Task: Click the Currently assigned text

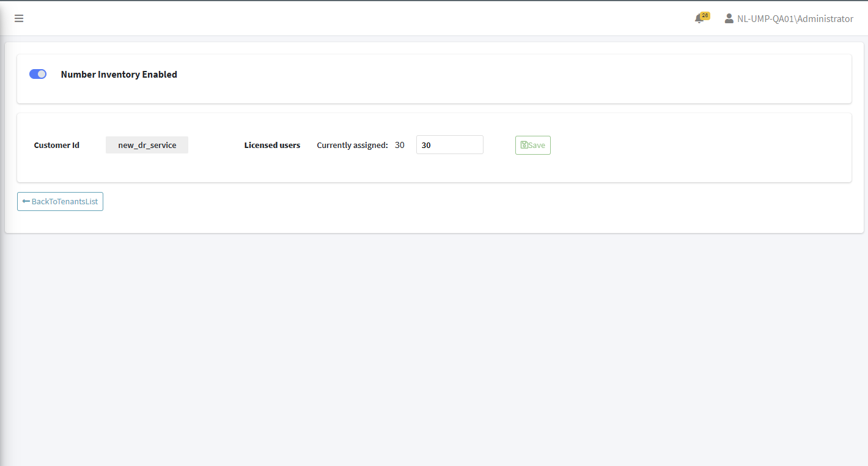Action: (x=353, y=145)
